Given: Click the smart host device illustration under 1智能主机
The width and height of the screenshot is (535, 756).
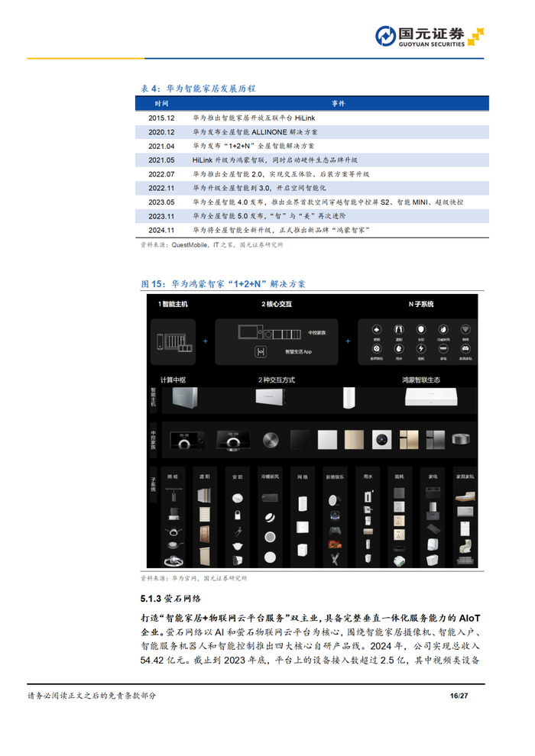Looking at the screenshot, I should 173,341.
